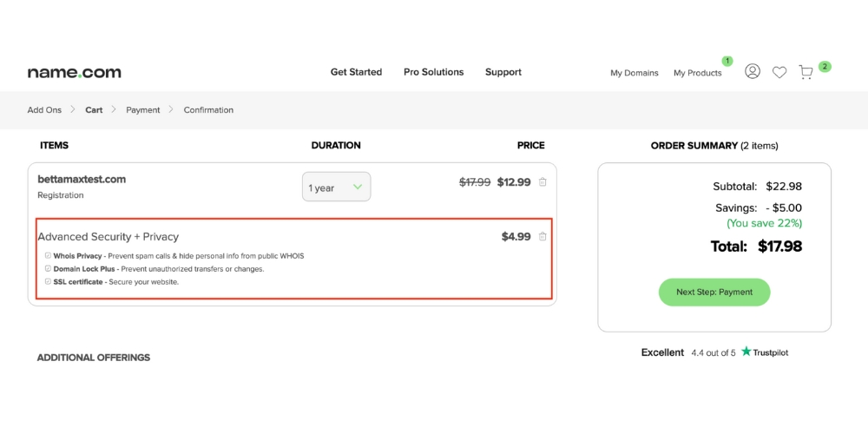Click the name.com logo
Screen dimensions: 868x434
(74, 72)
